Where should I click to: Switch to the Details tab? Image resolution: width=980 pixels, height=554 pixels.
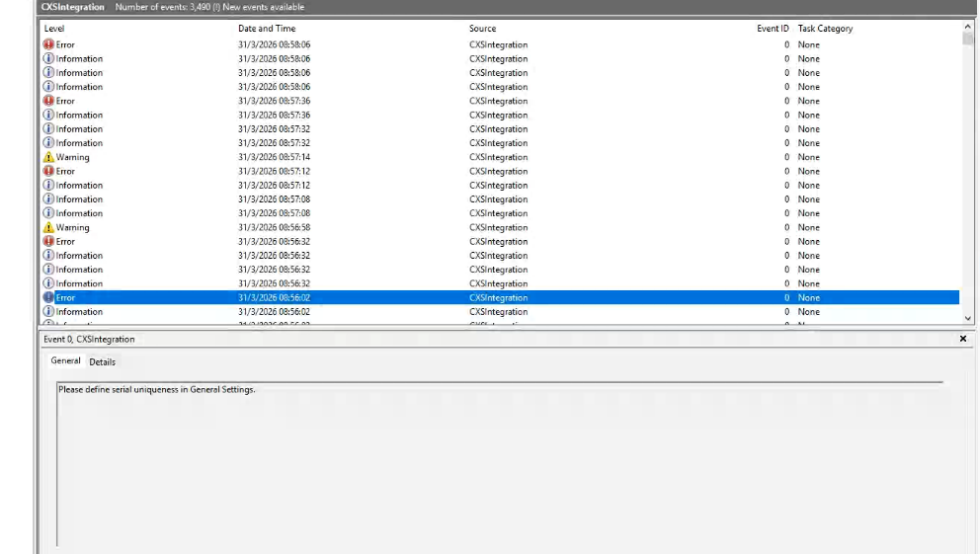click(x=102, y=361)
